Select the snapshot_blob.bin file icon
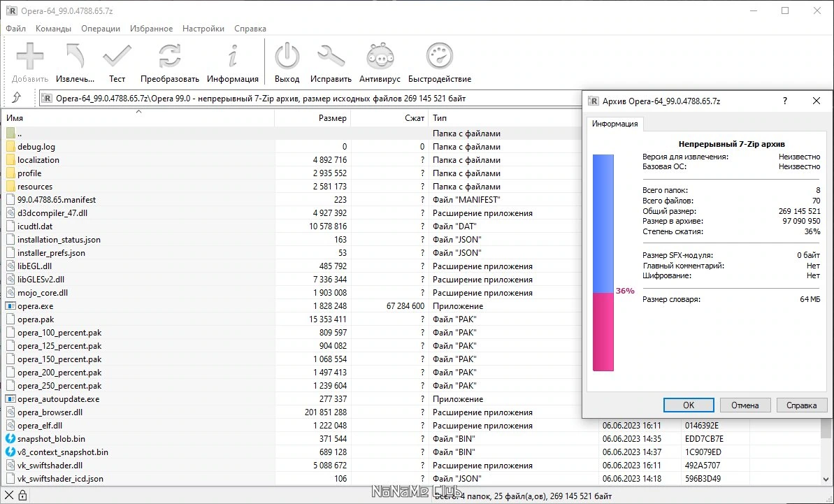 pyautogui.click(x=10, y=439)
